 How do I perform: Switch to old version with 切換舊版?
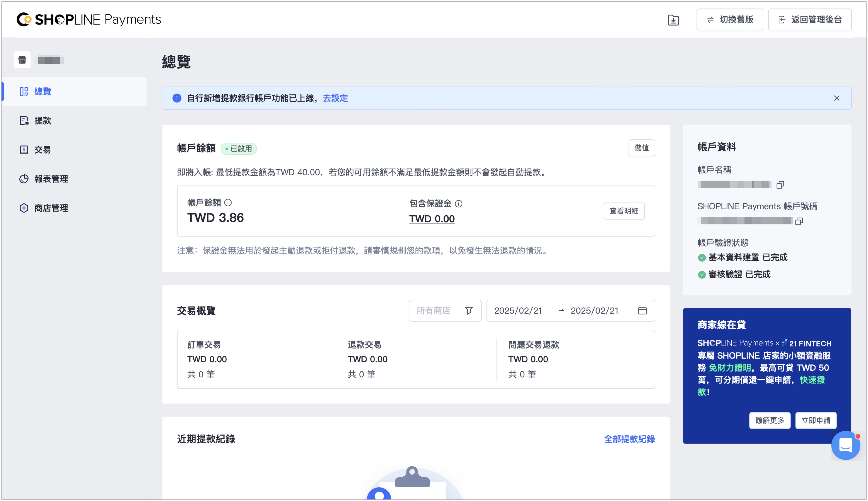(729, 20)
